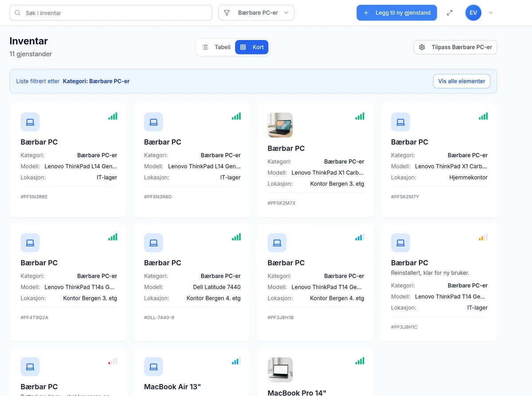This screenshot has height=396, width=532.
Task: Click the laptop icon on card #PF5N3R8E
Action: click(30, 122)
